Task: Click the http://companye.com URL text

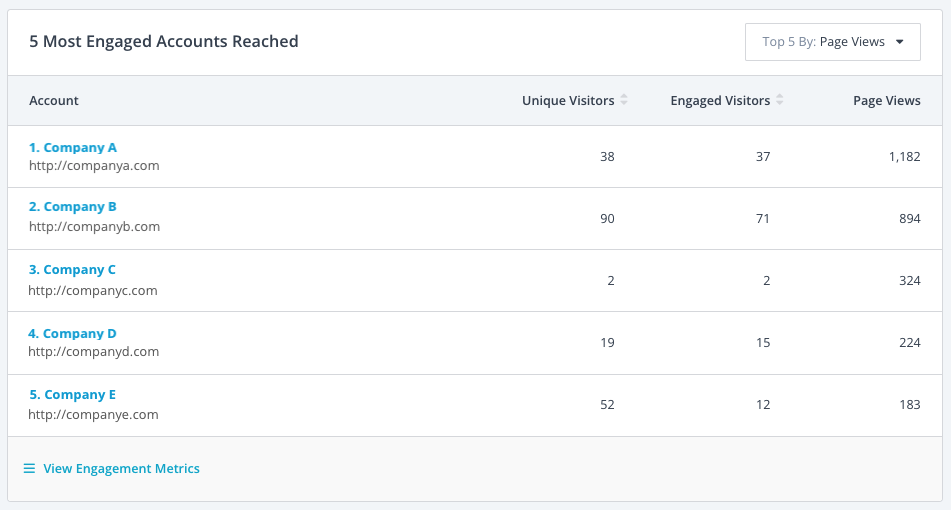Action: (93, 414)
